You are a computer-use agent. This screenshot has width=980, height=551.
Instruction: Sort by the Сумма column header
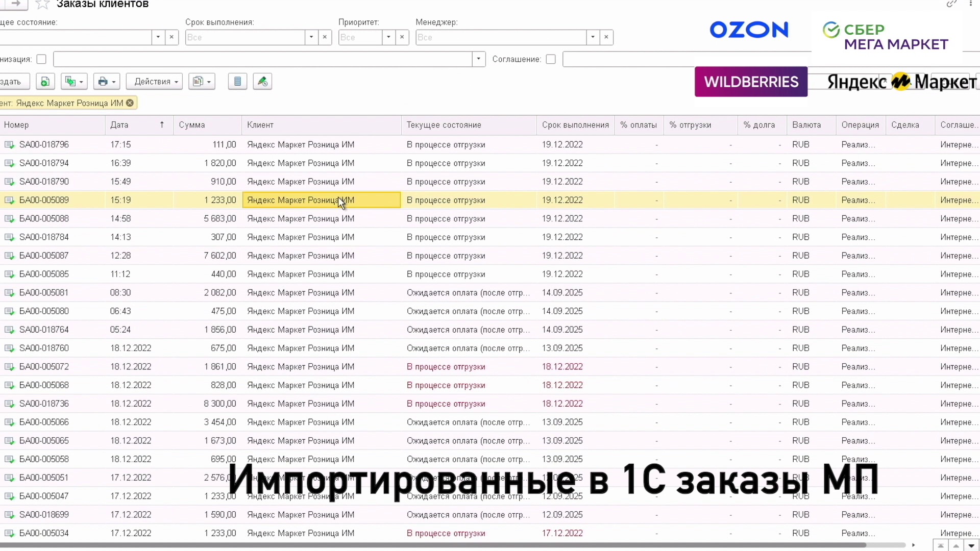coord(207,125)
